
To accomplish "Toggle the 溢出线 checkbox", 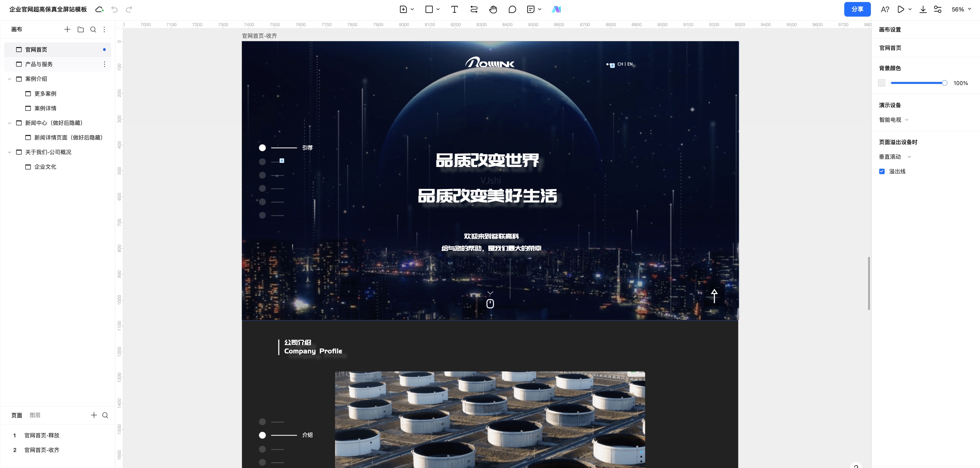I will [882, 172].
